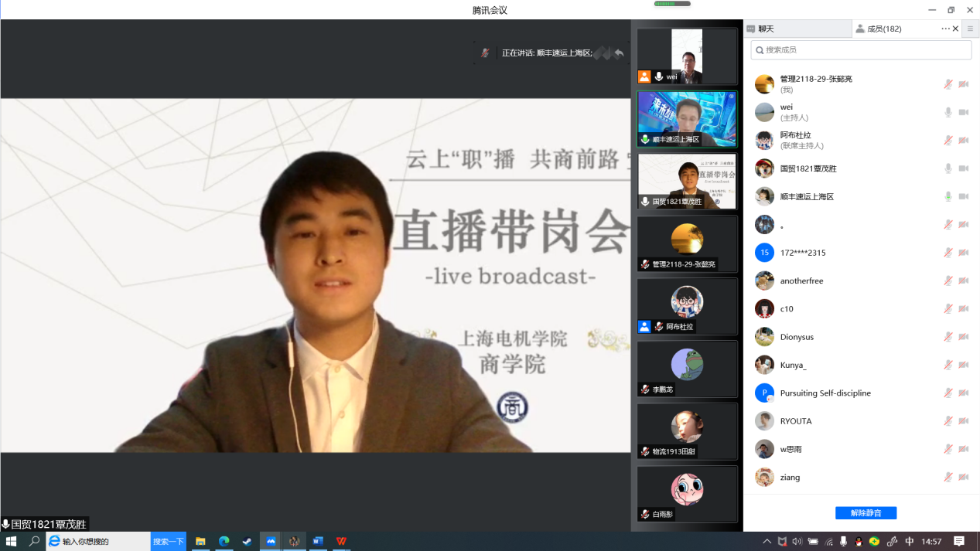Open the hamburger menu in side panel
Image resolution: width=980 pixels, height=551 pixels.
(x=970, y=29)
